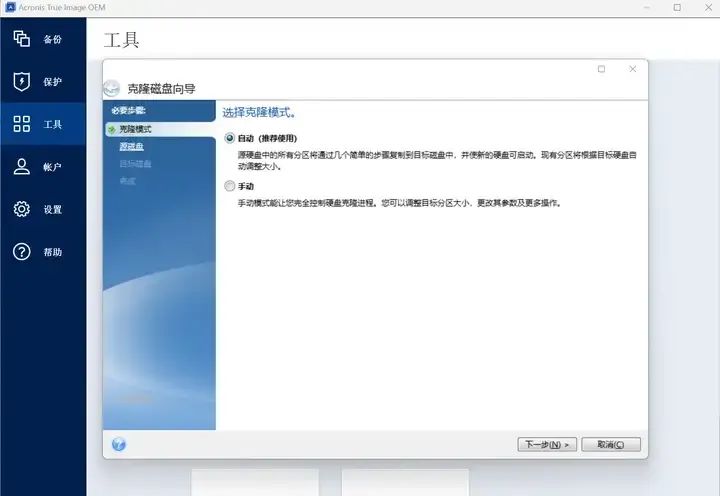Go to the 源磁盘 wizard step

[x=132, y=146]
